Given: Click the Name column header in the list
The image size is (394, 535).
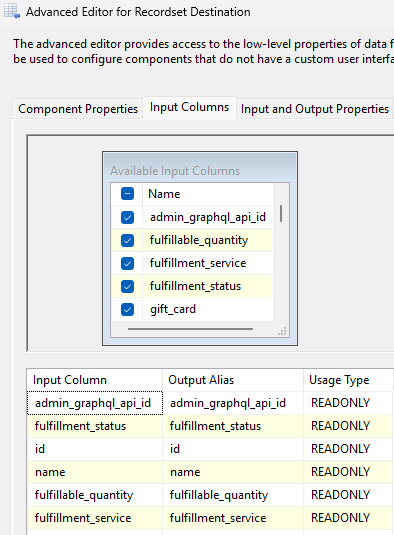Looking at the screenshot, I should click(207, 194).
